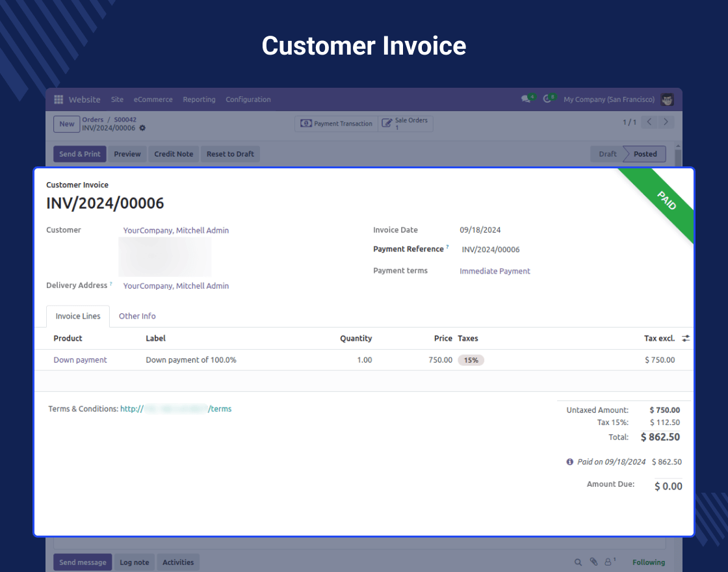Click the info icon next to Paid on
The image size is (728, 572).
click(569, 461)
